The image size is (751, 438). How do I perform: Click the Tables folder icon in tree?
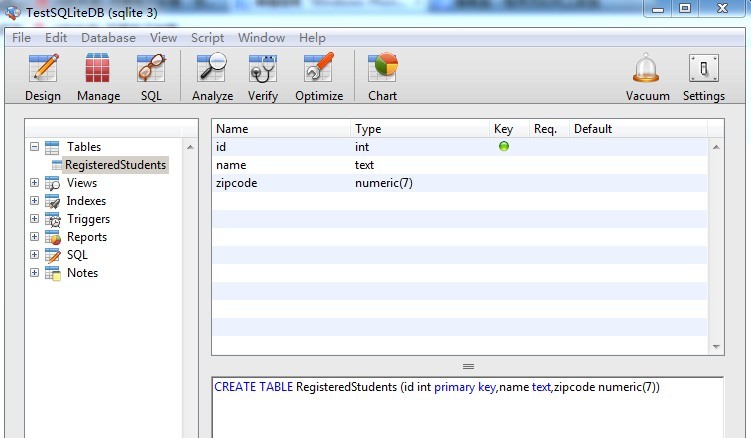click(x=52, y=147)
